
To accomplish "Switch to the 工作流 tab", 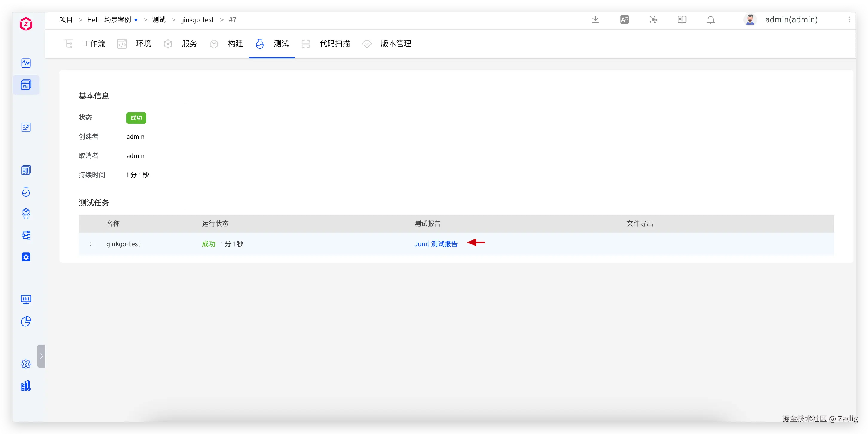I will point(94,43).
